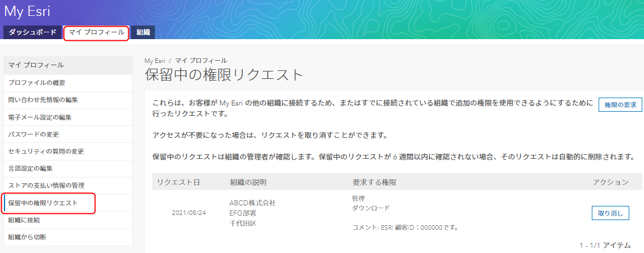Cancel the request with the 取り消し button
The width and height of the screenshot is (644, 253).
pyautogui.click(x=611, y=213)
